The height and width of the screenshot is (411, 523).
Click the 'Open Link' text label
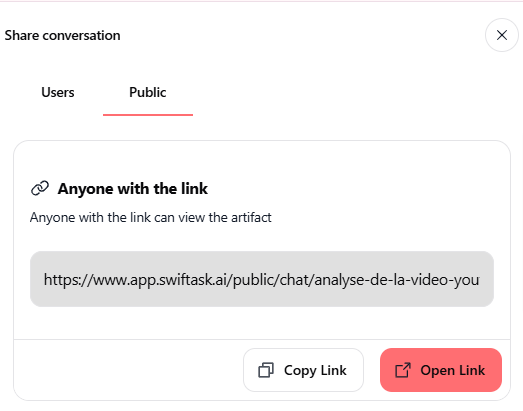pos(453,370)
